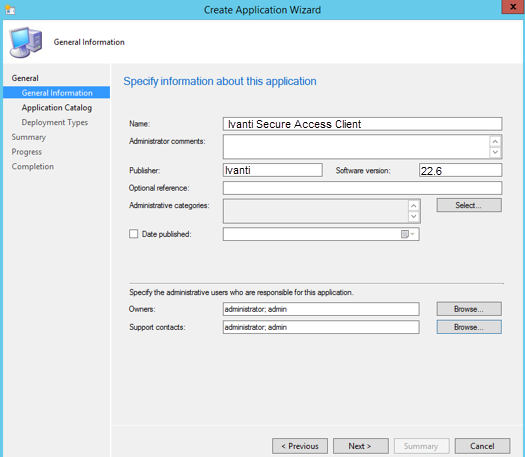
Task: Select the Summary step in sidebar
Action: point(28,137)
